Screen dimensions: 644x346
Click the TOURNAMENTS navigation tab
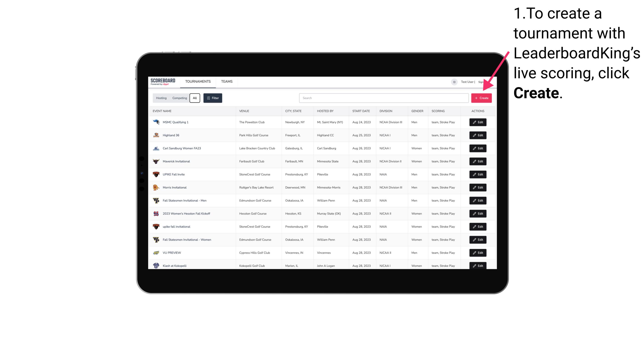198,81
